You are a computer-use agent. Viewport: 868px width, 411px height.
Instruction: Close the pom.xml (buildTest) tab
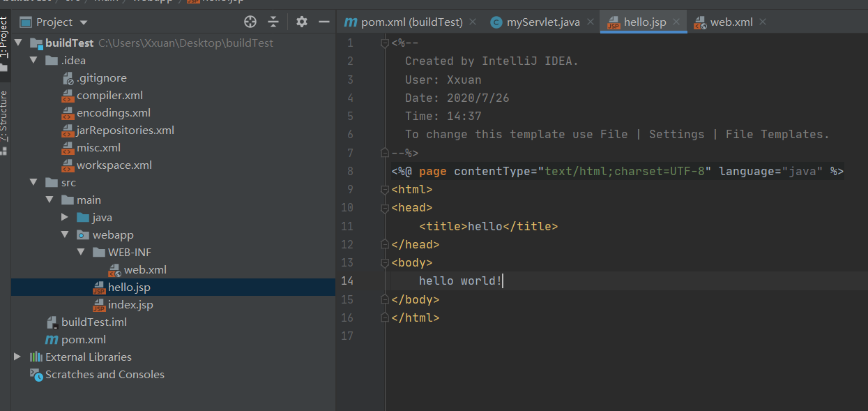pyautogui.click(x=473, y=22)
